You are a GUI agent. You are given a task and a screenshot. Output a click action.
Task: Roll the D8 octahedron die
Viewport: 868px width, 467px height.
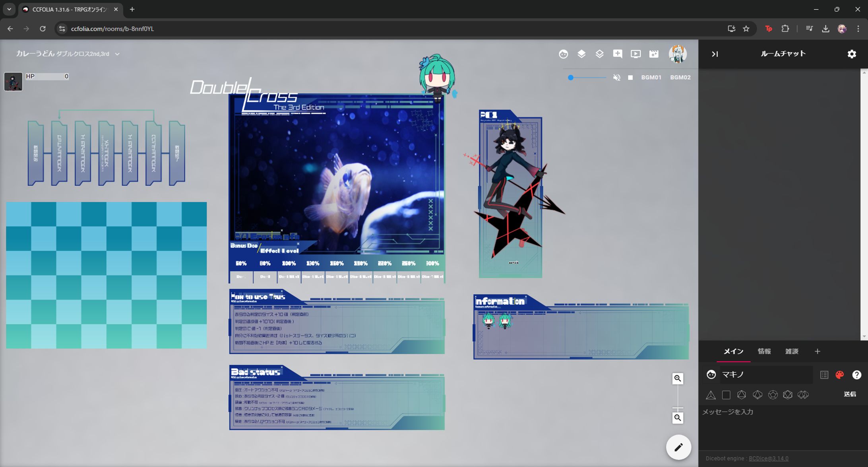(742, 395)
